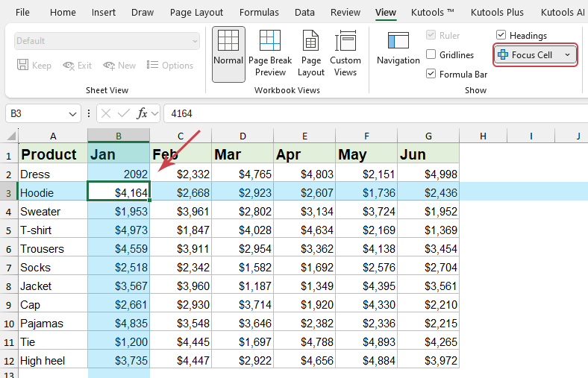588x378 pixels.
Task: Open the File menu
Action: tap(23, 13)
